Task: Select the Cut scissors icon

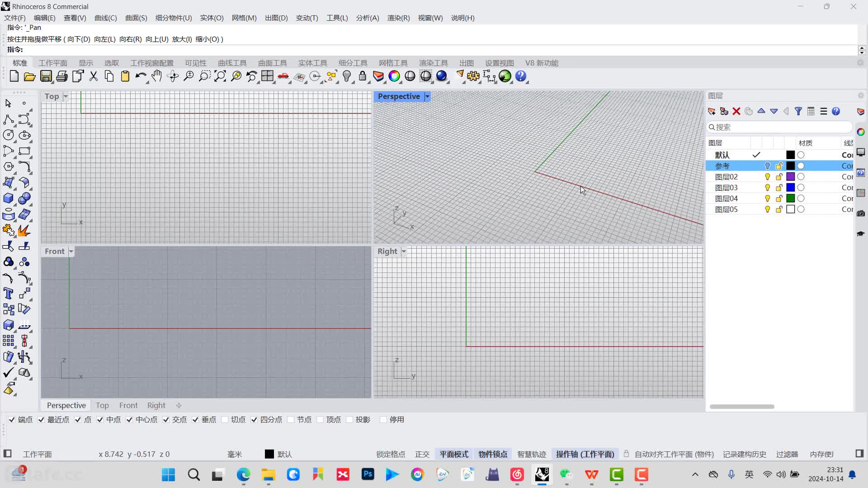Action: coord(94,76)
